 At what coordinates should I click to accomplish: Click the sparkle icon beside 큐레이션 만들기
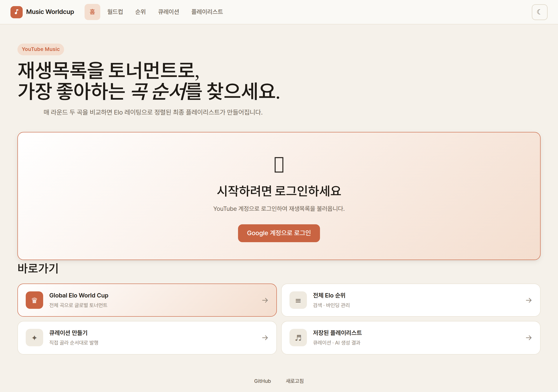click(x=34, y=337)
